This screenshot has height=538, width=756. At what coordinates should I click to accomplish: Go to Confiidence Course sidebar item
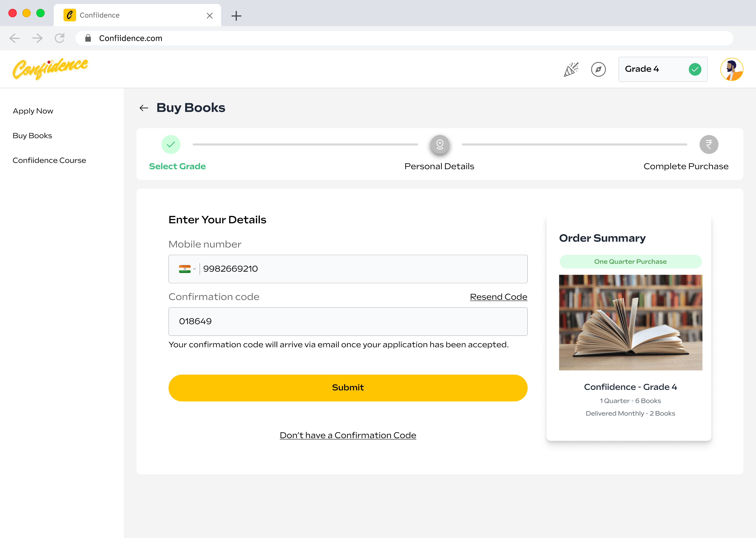click(49, 160)
